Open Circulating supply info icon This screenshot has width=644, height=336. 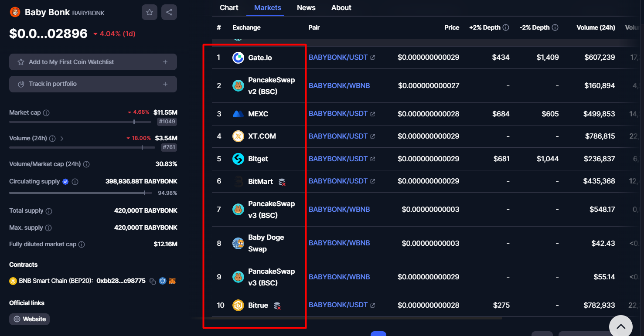click(x=75, y=182)
